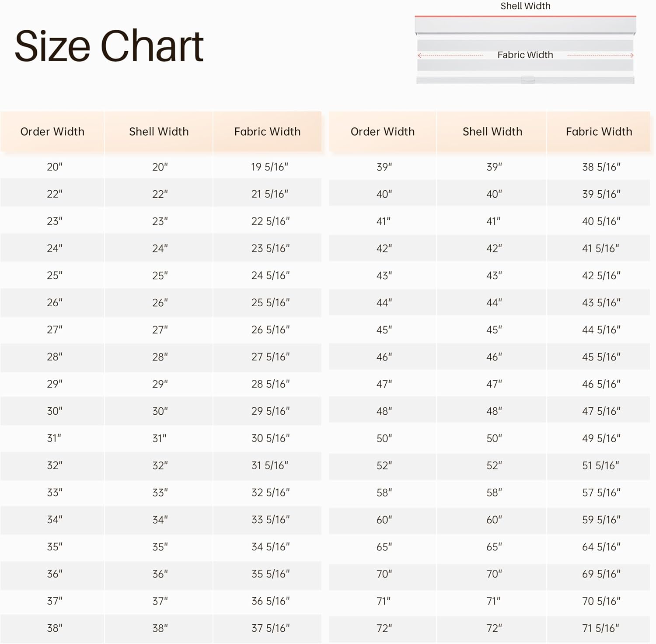Click the 38 5/16" fabric width cell

[601, 167]
